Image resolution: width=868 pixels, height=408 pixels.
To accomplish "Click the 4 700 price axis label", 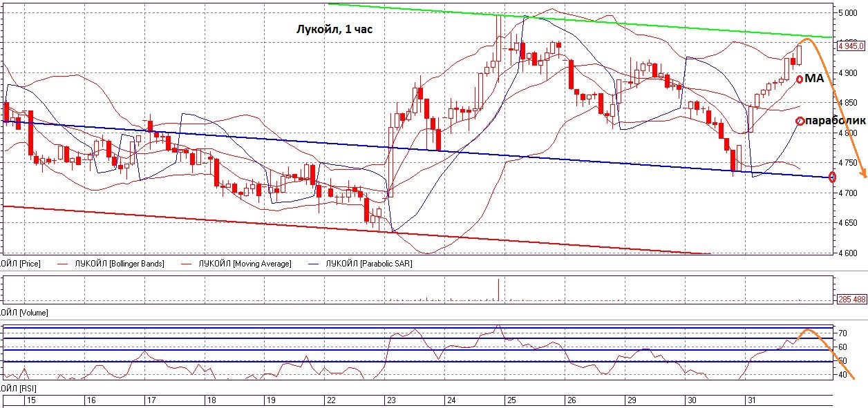I will click(848, 193).
